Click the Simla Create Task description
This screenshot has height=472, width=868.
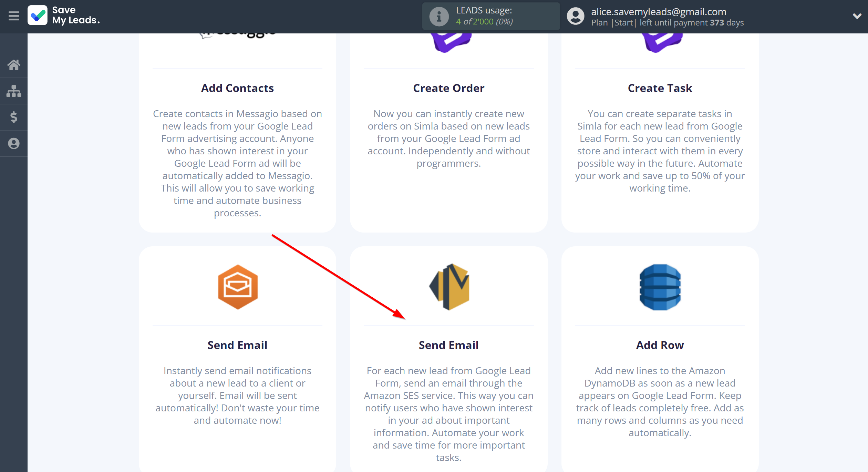click(660, 151)
